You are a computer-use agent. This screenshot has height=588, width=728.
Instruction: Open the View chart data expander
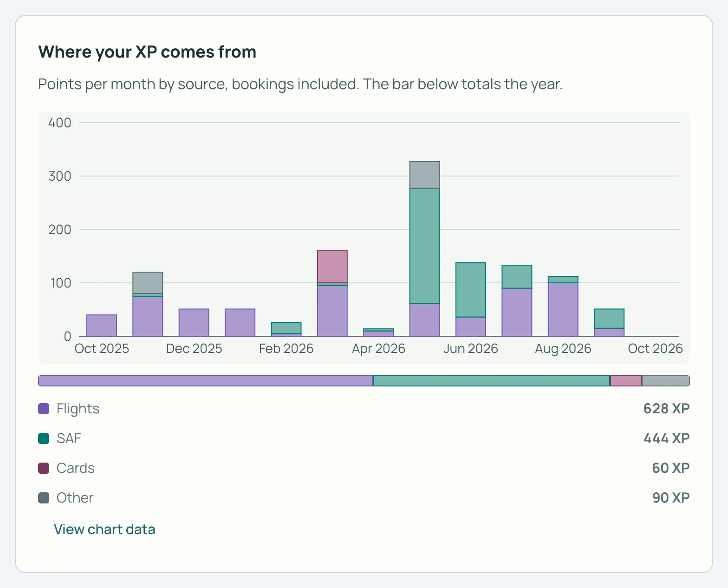pyautogui.click(x=104, y=529)
